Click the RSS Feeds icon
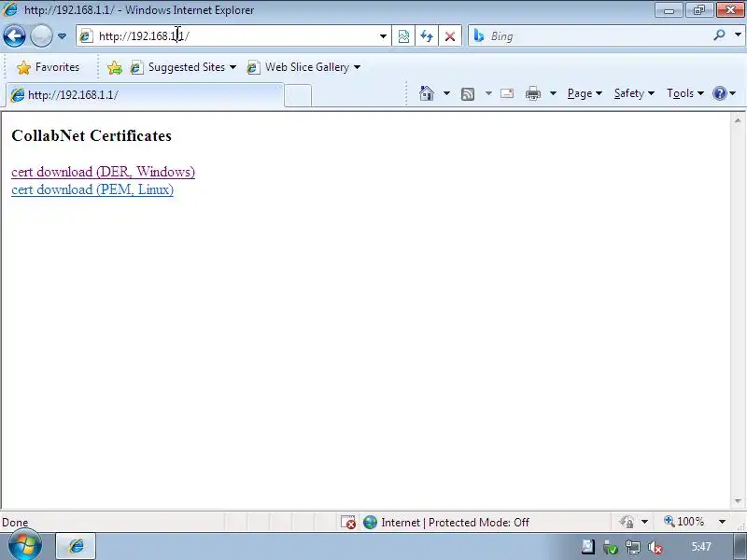747x560 pixels. coord(468,94)
